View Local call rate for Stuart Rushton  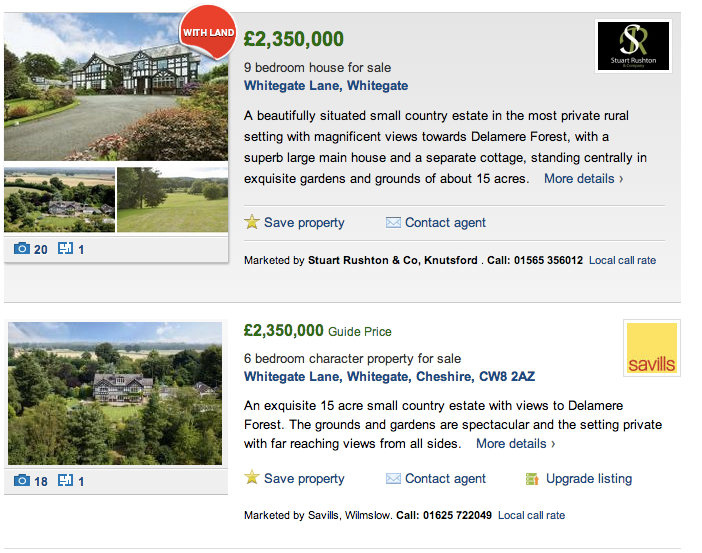[x=622, y=260]
